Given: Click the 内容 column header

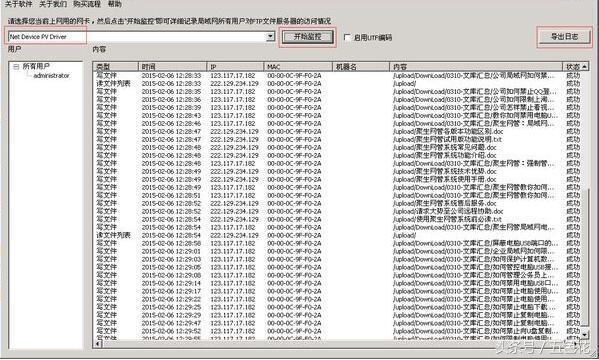Looking at the screenshot, I should (476, 66).
